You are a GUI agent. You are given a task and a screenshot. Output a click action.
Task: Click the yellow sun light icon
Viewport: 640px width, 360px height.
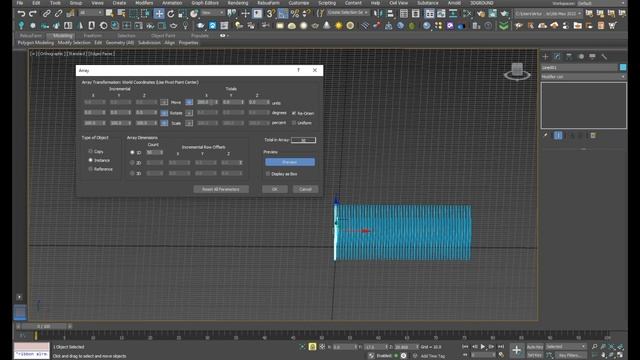click(338, 26)
